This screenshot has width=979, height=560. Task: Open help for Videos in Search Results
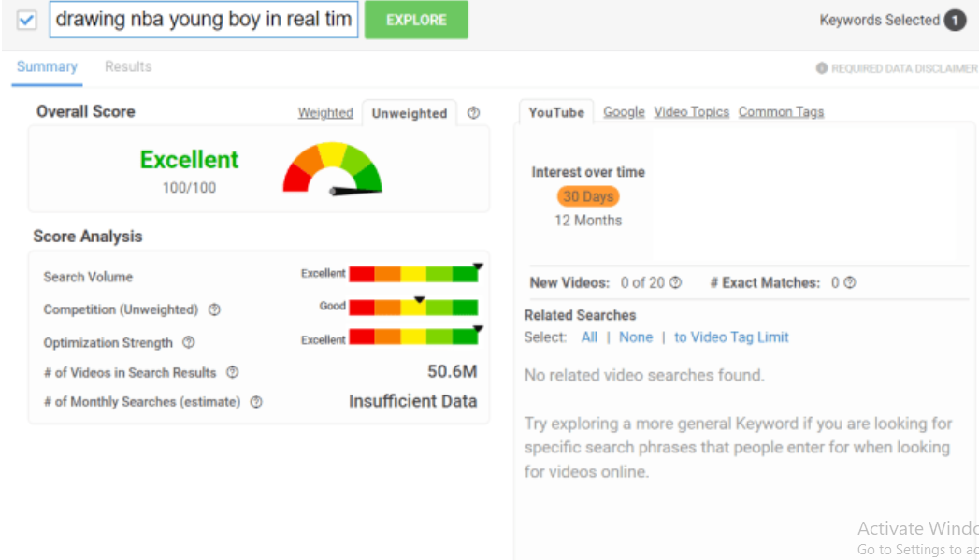232,372
